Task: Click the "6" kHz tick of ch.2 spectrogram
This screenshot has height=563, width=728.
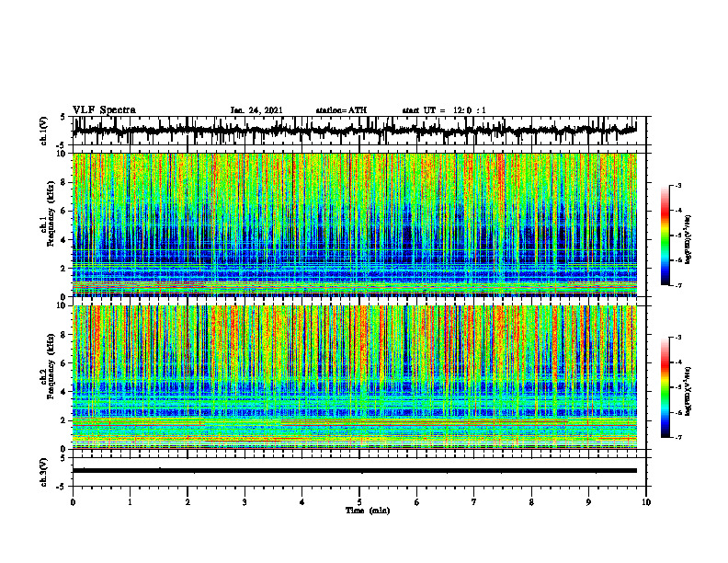Action: click(65, 363)
